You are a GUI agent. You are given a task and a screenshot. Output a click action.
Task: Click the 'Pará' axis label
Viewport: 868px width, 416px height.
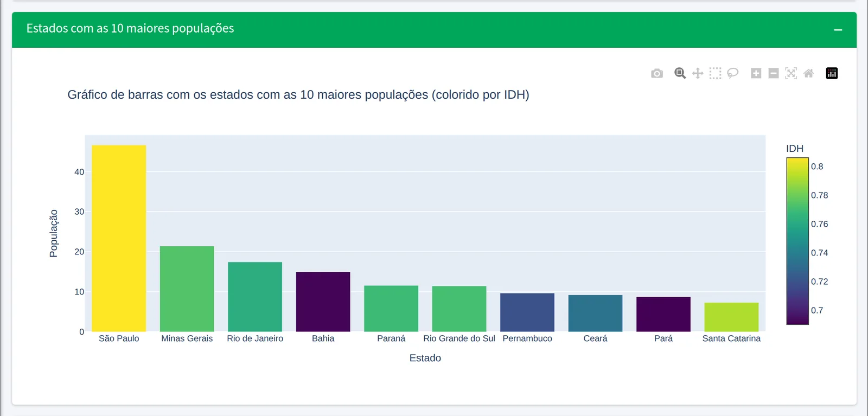[663, 338]
